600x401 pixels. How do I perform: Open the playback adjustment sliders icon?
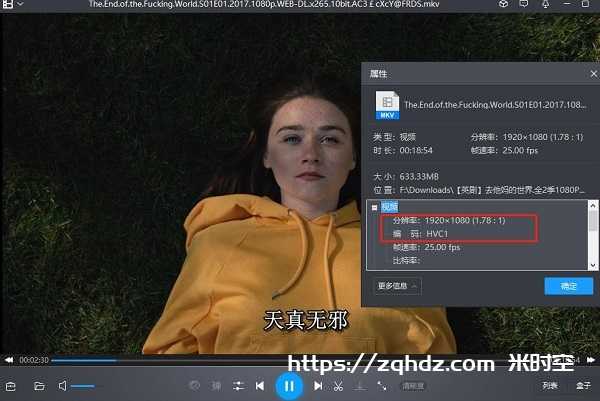tap(239, 386)
